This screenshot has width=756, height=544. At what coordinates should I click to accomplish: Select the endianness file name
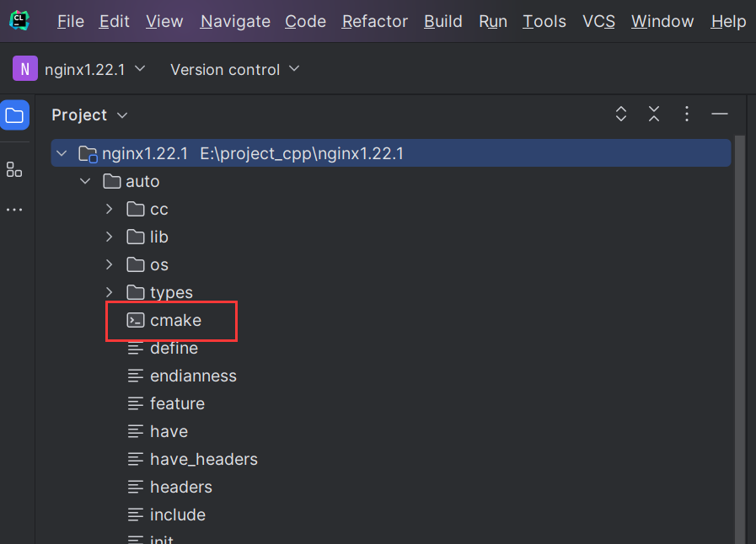click(193, 376)
